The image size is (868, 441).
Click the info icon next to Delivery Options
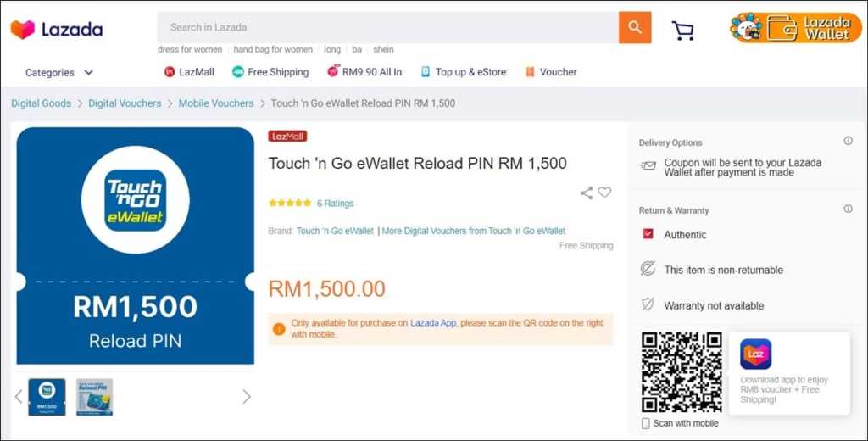coord(848,141)
